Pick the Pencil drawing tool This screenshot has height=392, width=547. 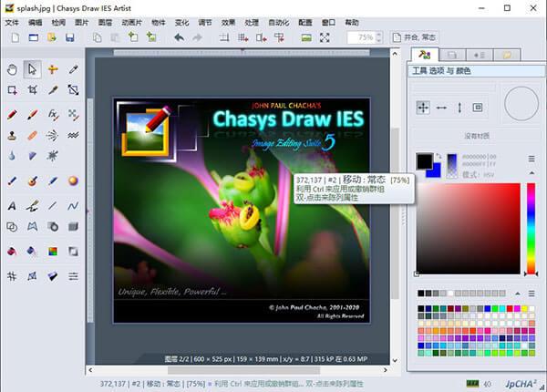tap(12, 115)
